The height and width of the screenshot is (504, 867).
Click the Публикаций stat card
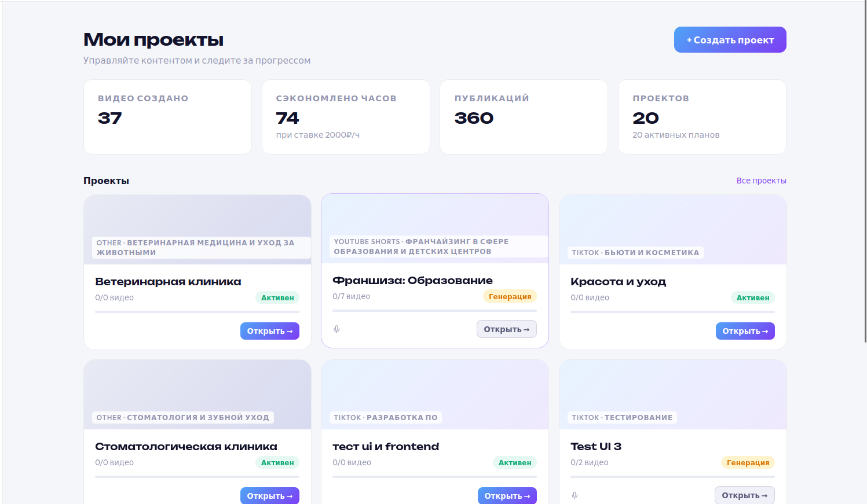[524, 117]
